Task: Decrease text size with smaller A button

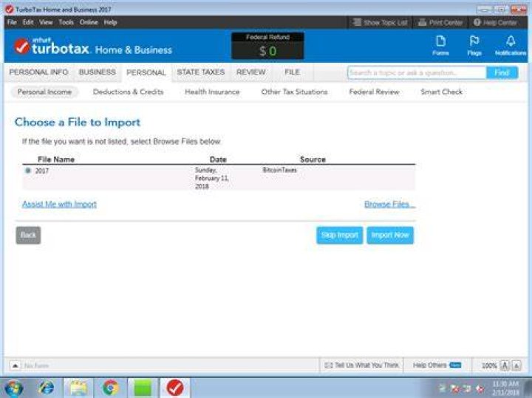Action: pyautogui.click(x=516, y=366)
